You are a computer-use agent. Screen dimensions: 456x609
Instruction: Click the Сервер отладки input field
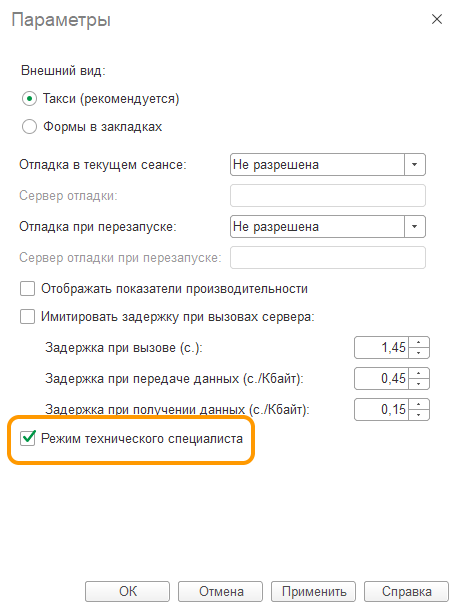(328, 195)
